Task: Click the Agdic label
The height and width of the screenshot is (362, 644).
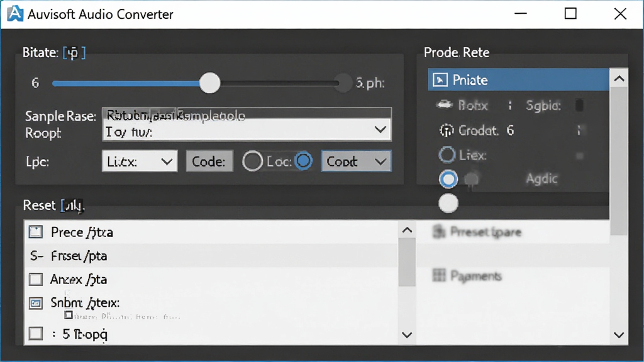Action: [x=541, y=178]
